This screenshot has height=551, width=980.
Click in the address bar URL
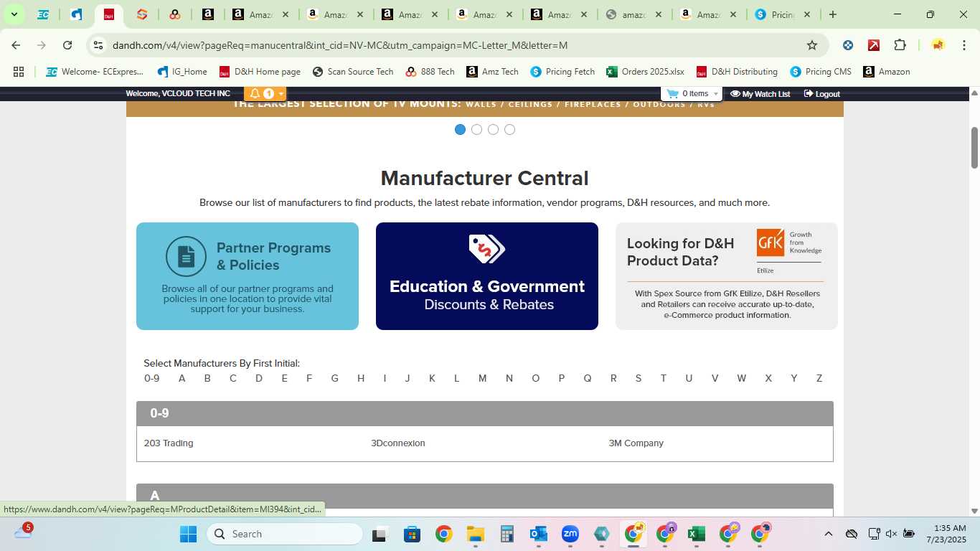[340, 45]
